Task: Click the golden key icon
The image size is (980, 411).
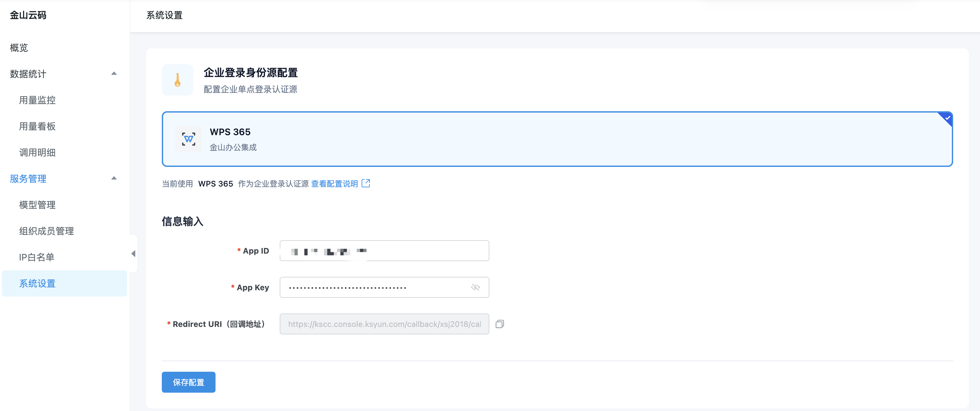Action: 177,80
